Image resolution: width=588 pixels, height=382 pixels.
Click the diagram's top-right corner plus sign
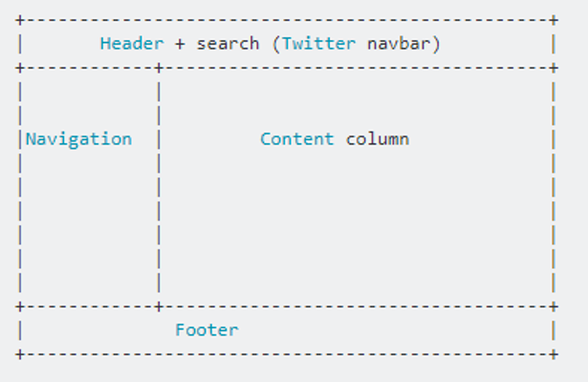(554, 20)
